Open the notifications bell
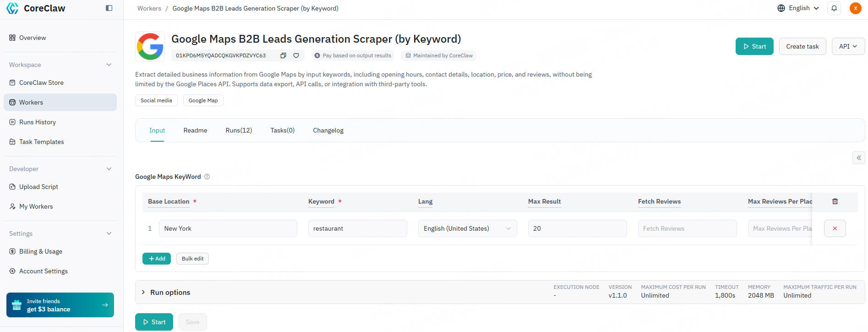Screen dimensions: 868x332 pyautogui.click(x=834, y=8)
